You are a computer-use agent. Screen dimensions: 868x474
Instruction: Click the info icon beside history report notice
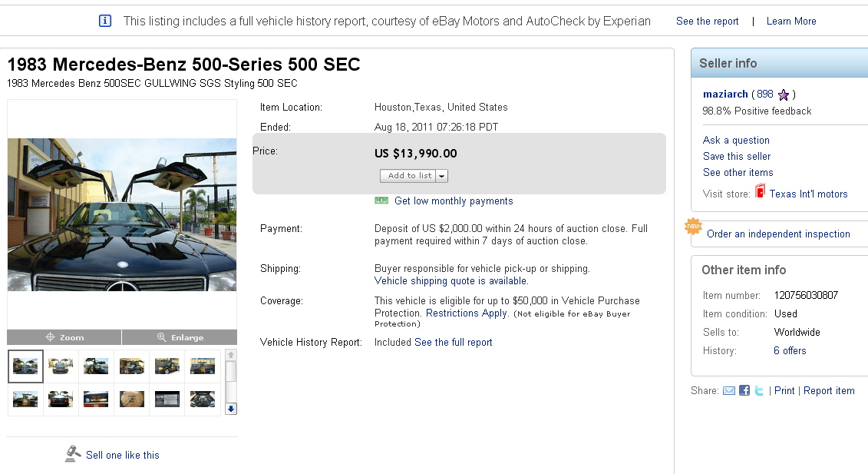[x=105, y=21]
